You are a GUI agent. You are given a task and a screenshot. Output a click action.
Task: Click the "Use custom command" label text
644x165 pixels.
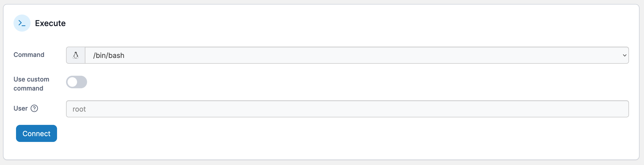pos(31,84)
